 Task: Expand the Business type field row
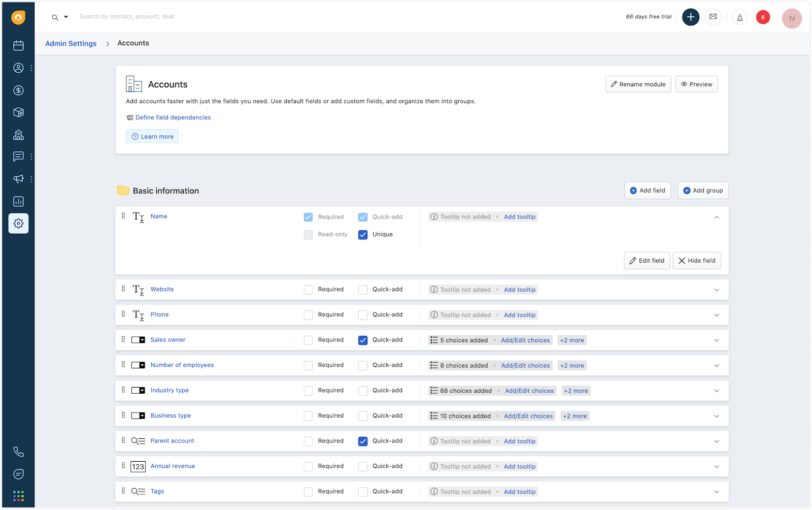pos(717,417)
